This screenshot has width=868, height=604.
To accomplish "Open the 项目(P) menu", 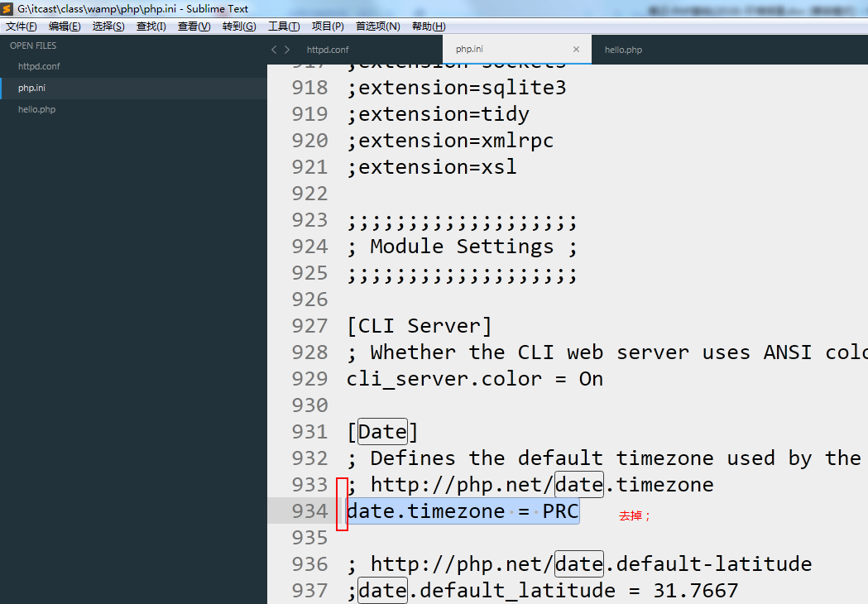I will pos(328,26).
